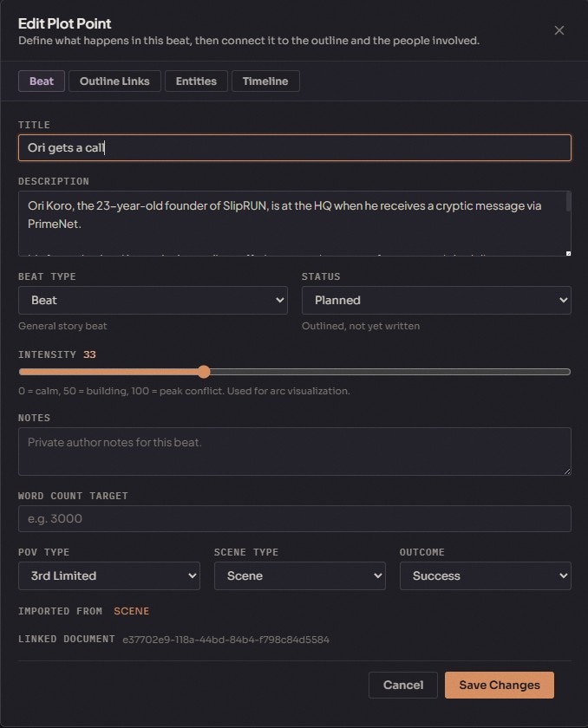Open the Outcome dropdown
Viewport: 588px width, 728px height.
485,575
